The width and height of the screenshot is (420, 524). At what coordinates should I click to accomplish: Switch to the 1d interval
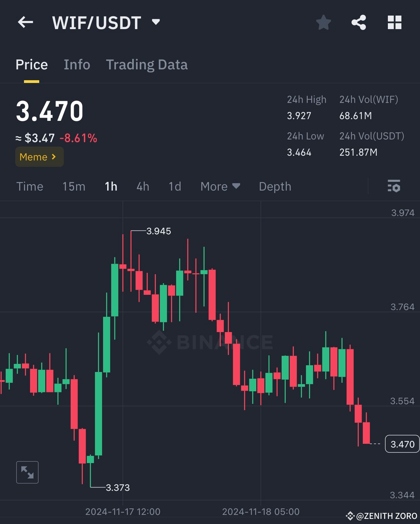click(174, 186)
